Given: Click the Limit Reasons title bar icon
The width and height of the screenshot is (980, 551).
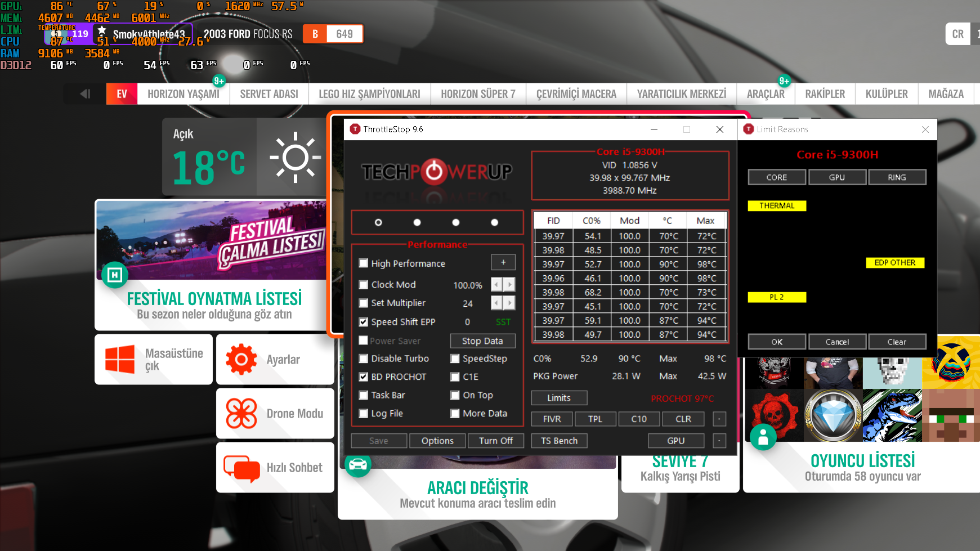Looking at the screenshot, I should pos(749,129).
